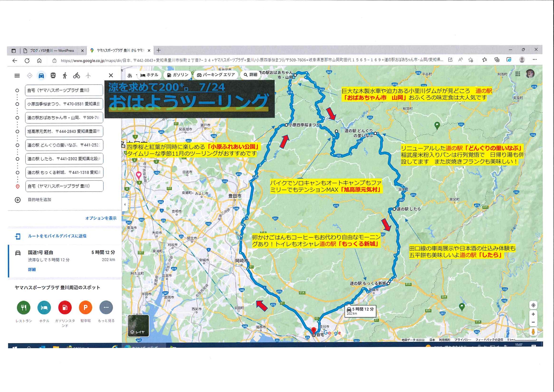The width and height of the screenshot is (554, 392).
Task: Edit the final destination 自宅 field
Action: pyautogui.click(x=64, y=186)
